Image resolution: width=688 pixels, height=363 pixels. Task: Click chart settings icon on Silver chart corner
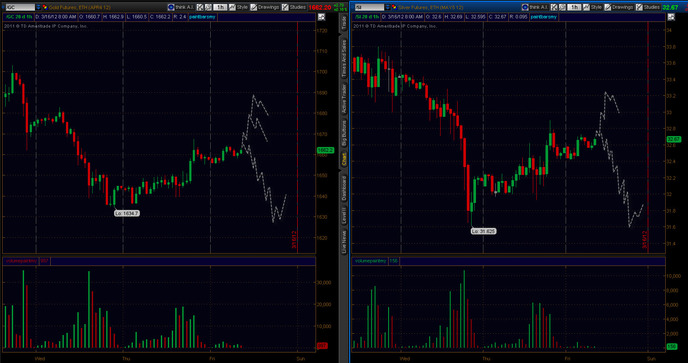click(x=671, y=17)
